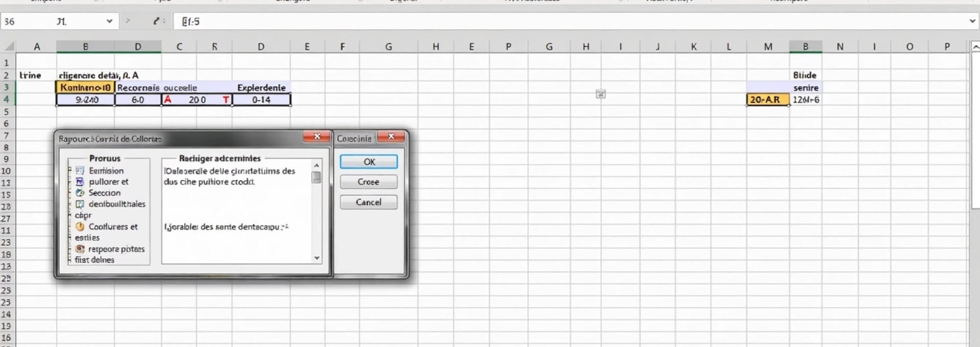Select the senire cell
980x347 pixels.
[806, 87]
